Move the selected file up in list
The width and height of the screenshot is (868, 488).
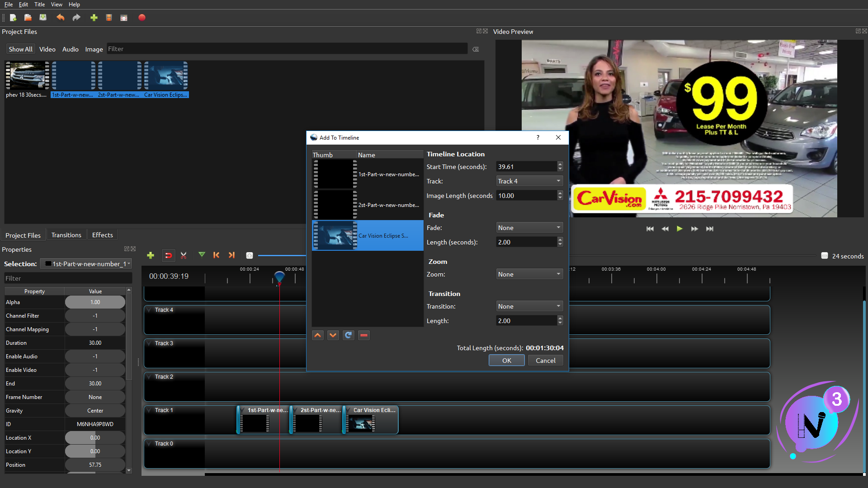(x=318, y=335)
